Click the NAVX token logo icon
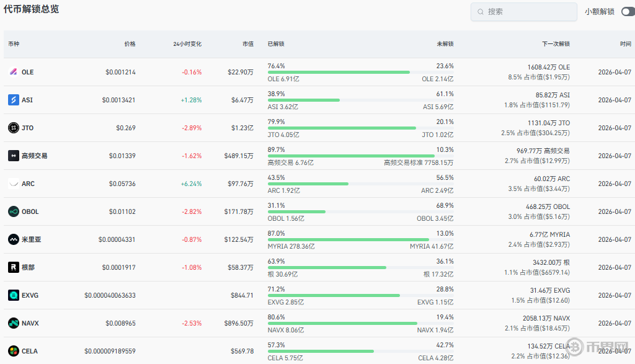The image size is (635, 364). [14, 323]
